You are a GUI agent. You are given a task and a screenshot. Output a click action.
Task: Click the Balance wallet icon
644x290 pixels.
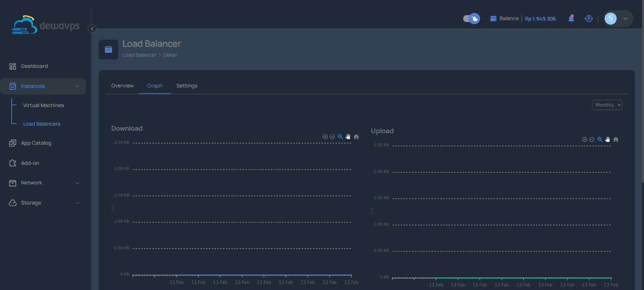point(494,19)
